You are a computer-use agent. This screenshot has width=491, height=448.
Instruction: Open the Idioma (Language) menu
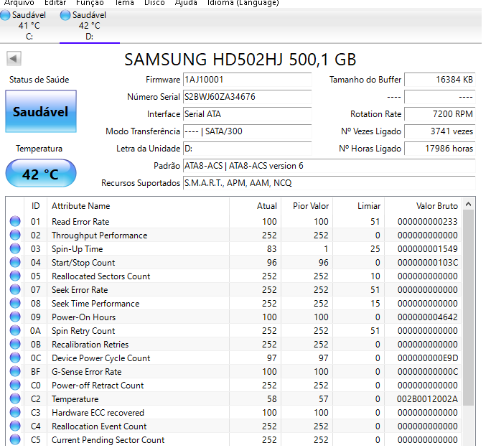[243, 3]
